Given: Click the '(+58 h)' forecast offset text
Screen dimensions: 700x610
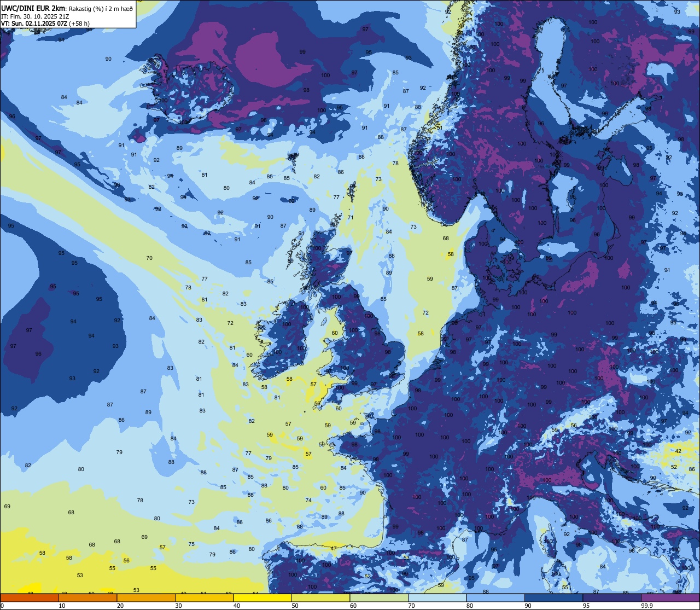Looking at the screenshot, I should [x=79, y=24].
